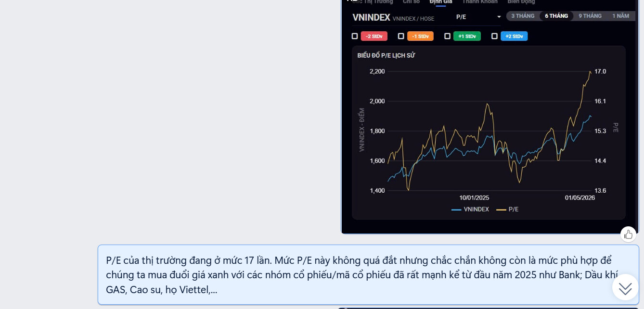Image resolution: width=644 pixels, height=309 pixels.
Task: Click the green +1 StDv badge
Action: [467, 36]
